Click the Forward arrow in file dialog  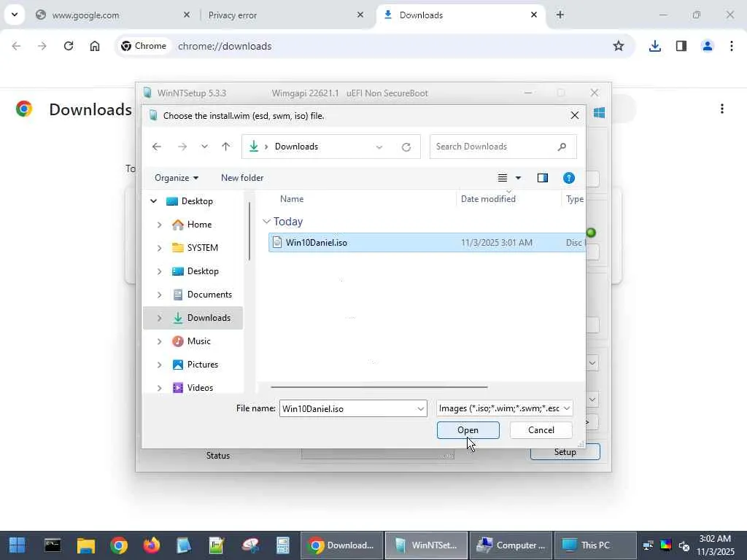(x=182, y=147)
